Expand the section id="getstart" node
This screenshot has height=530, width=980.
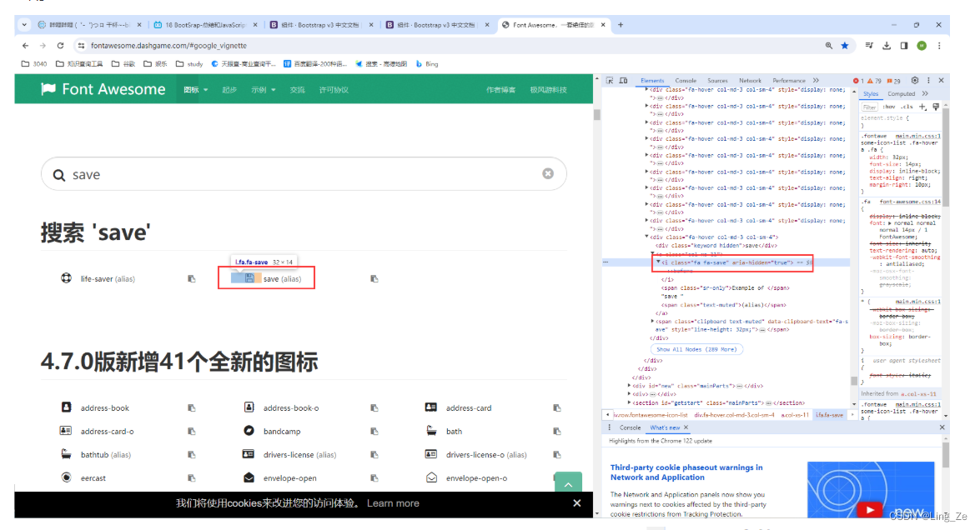point(630,402)
